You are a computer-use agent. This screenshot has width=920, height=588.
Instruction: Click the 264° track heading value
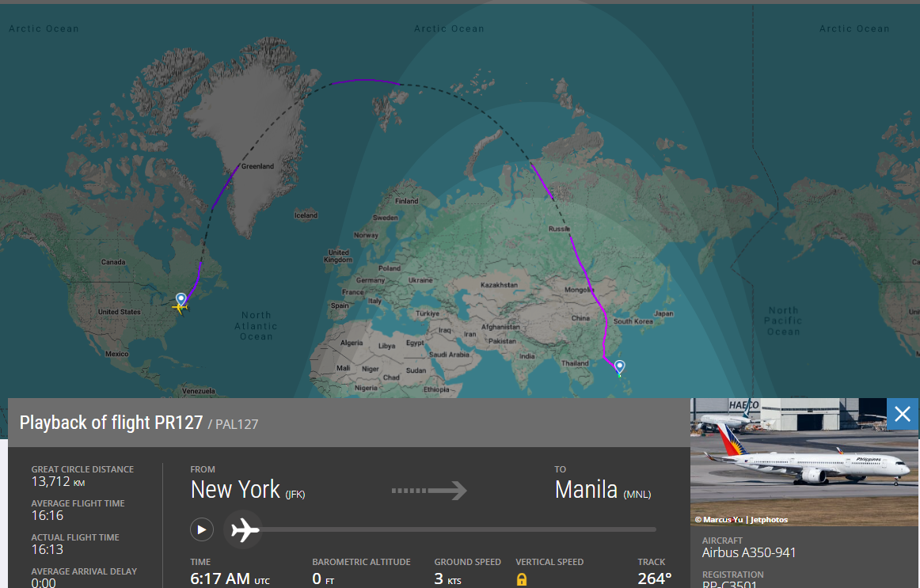coord(654,579)
